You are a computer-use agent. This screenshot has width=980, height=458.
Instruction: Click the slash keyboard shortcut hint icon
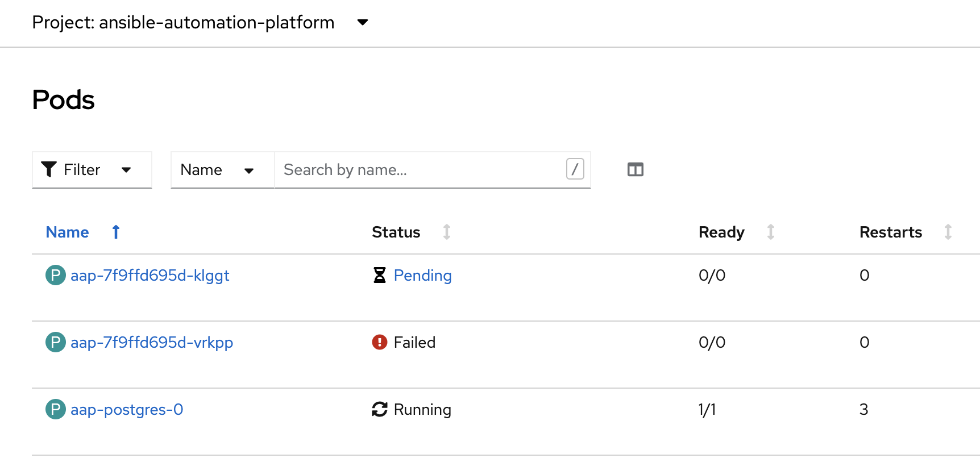(575, 169)
